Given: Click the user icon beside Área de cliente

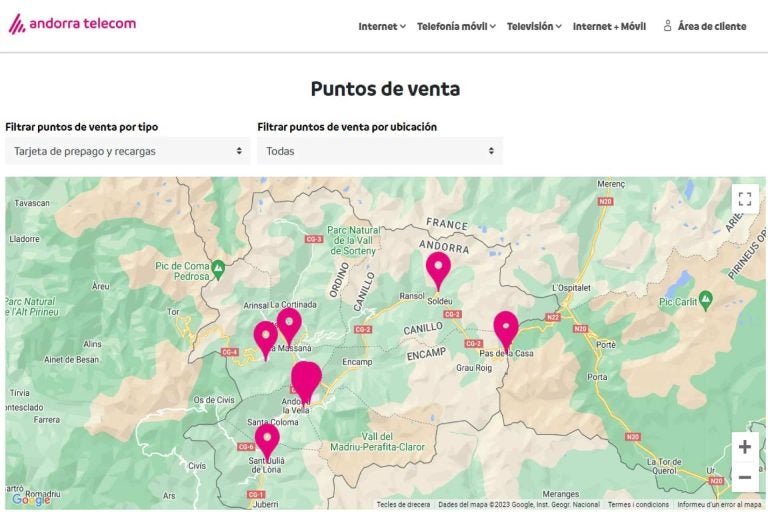Looking at the screenshot, I should pyautogui.click(x=667, y=26).
